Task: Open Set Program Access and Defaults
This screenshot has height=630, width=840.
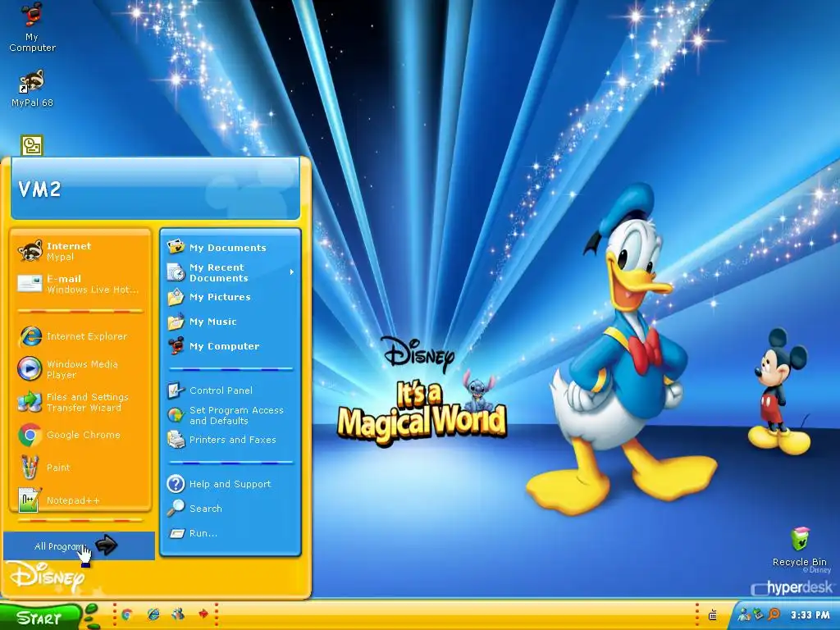Action: click(x=231, y=415)
